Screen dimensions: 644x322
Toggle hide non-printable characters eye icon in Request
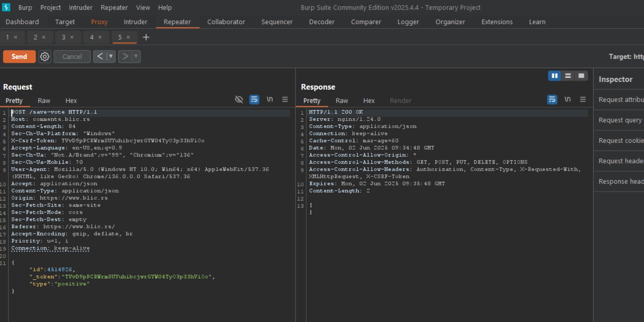coord(239,99)
